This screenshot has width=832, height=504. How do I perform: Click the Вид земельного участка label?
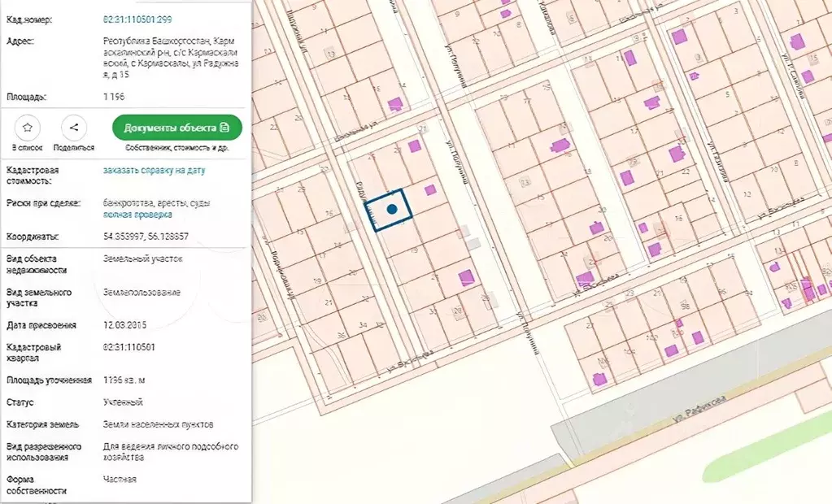[39, 298]
